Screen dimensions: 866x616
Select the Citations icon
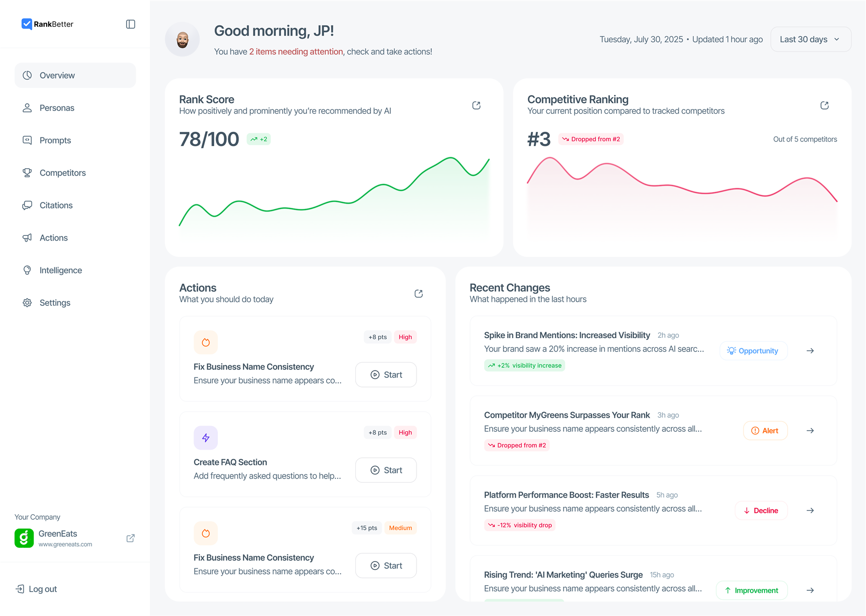tap(27, 205)
